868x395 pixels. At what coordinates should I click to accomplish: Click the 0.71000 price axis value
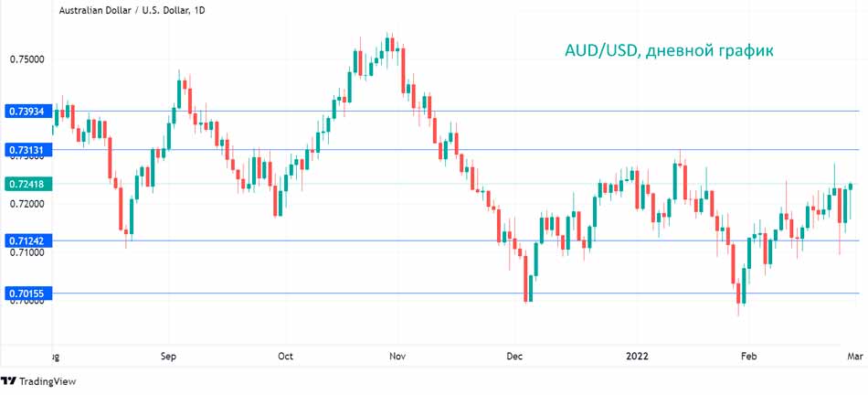point(26,251)
